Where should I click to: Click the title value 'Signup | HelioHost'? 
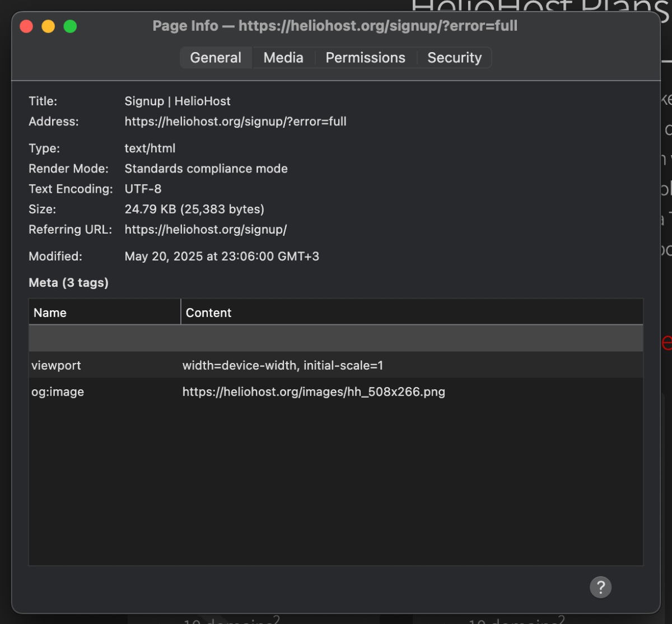pyautogui.click(x=178, y=101)
